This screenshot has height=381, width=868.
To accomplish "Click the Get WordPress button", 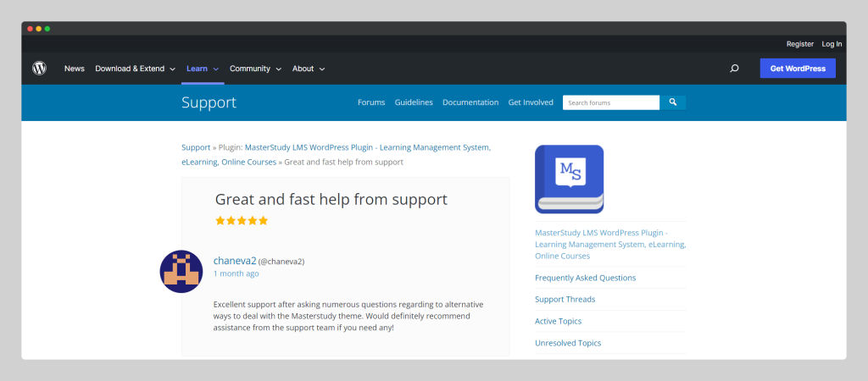I will (798, 69).
